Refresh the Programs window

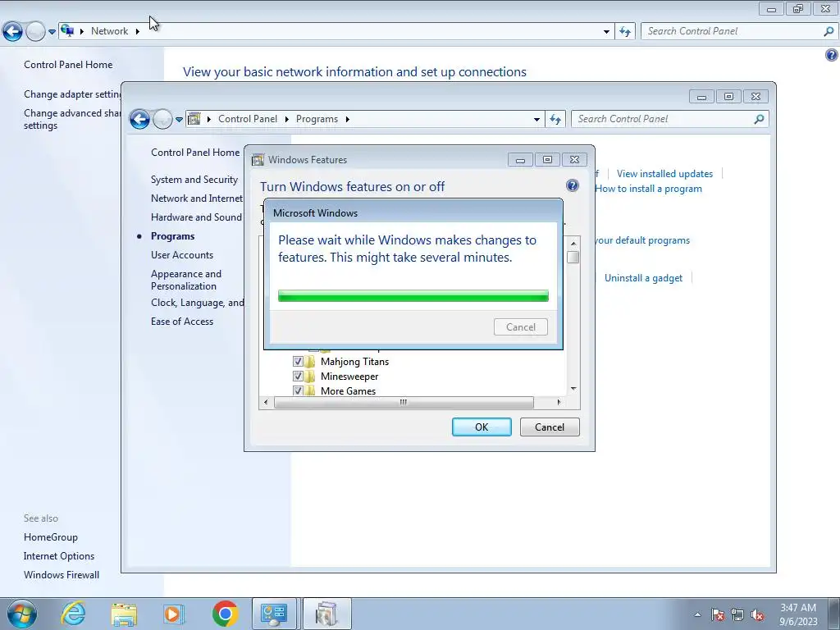pyautogui.click(x=555, y=120)
